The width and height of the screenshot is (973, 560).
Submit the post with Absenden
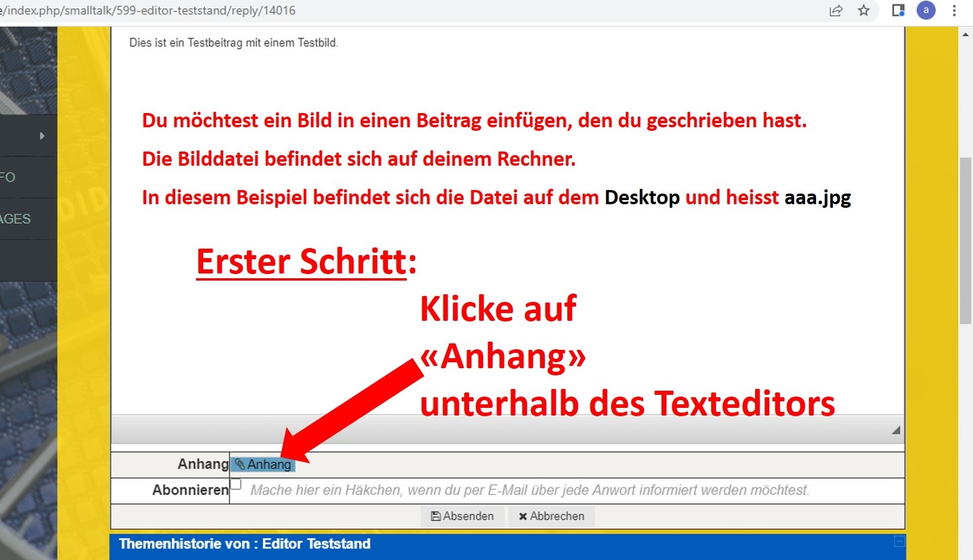462,516
